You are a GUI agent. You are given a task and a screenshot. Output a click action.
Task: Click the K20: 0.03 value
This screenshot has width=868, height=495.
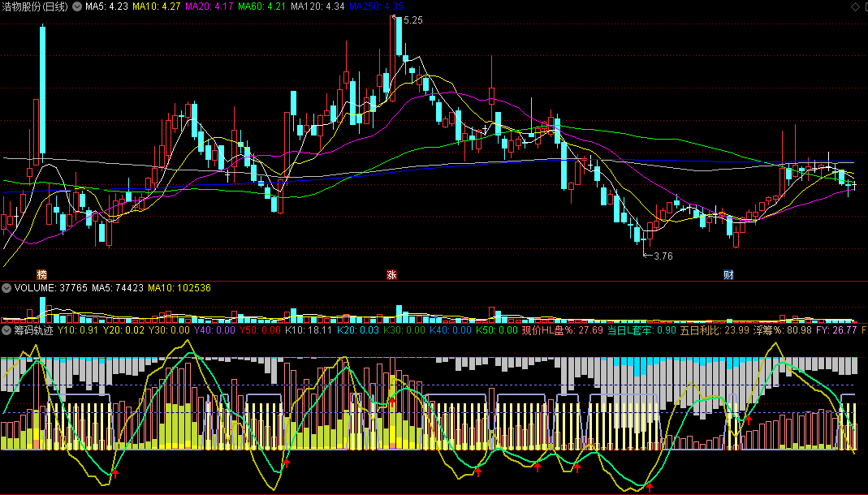click(357, 330)
